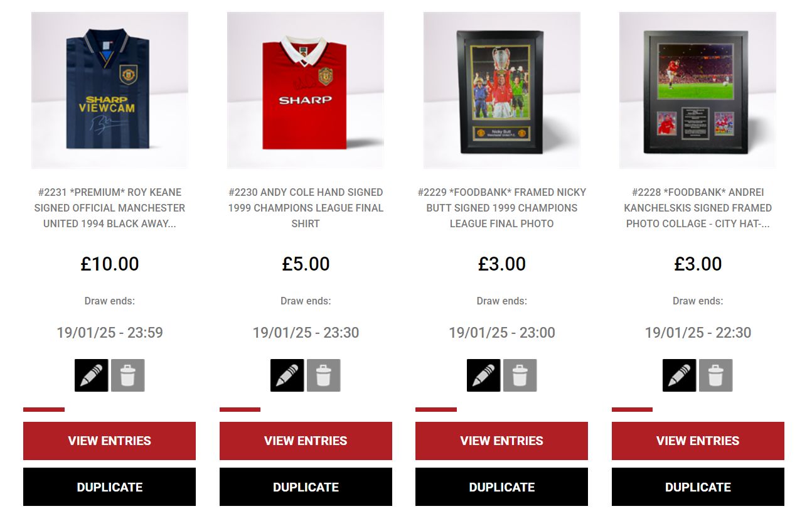
Task: Edit the Nicky Butt framed photo listing
Action: click(x=484, y=375)
